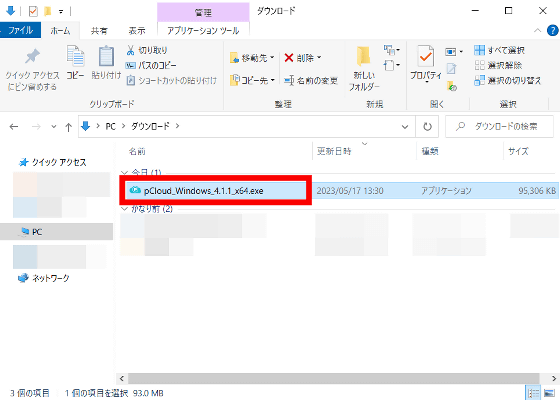Screen dimensions: 560x400
Task: Open the Delete (削除) dropdown
Action: point(303,58)
